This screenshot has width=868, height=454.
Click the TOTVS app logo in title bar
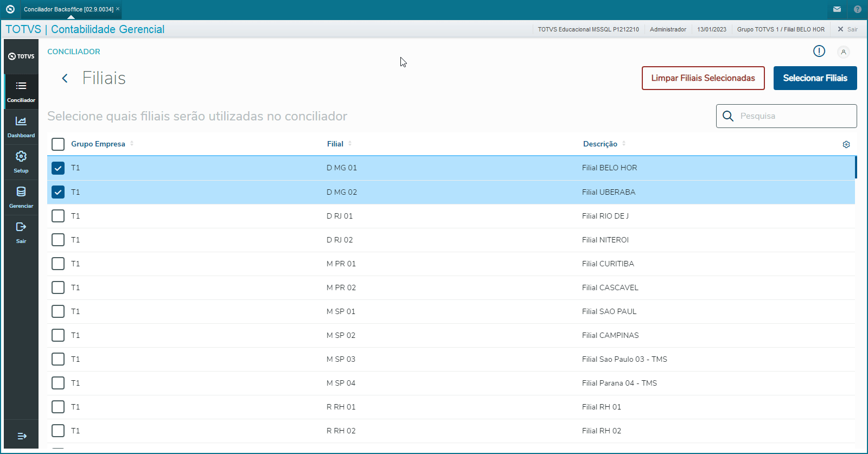[x=10, y=9]
